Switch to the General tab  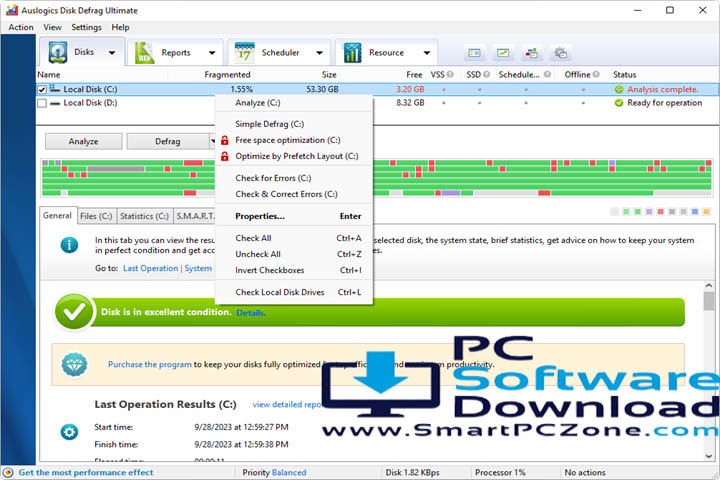point(57,215)
